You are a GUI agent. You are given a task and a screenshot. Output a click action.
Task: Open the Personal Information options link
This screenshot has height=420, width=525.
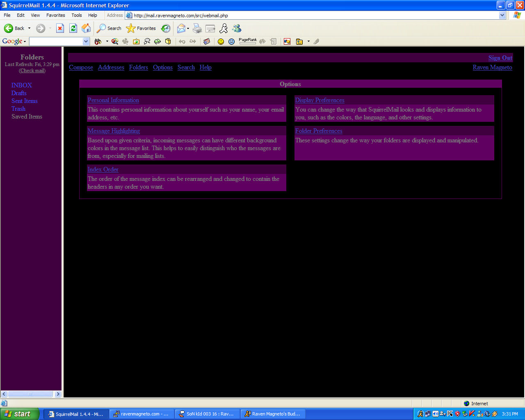click(x=113, y=100)
